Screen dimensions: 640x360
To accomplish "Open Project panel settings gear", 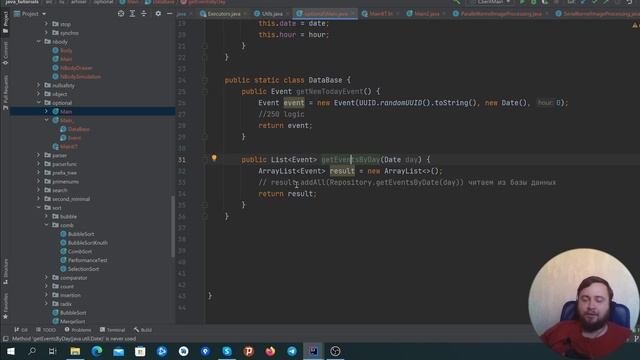I will click(x=158, y=14).
